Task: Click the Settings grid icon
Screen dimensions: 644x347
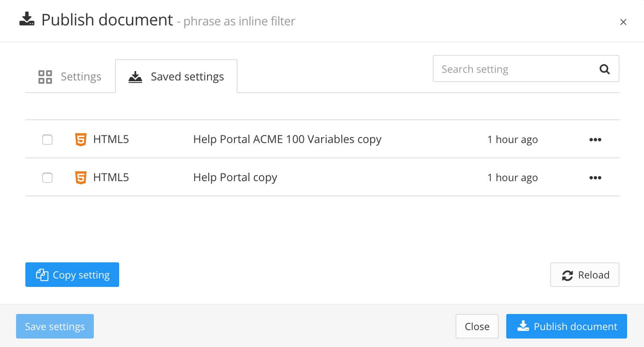Action: coord(45,77)
